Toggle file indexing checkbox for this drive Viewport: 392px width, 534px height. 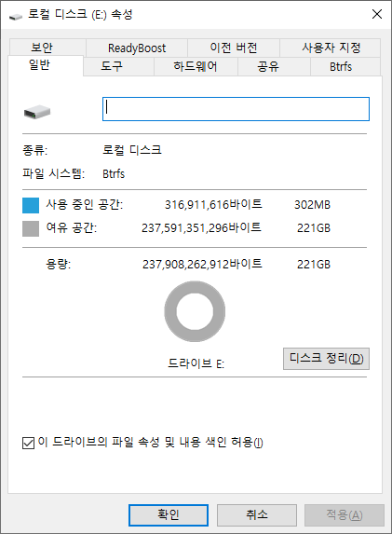point(28,443)
